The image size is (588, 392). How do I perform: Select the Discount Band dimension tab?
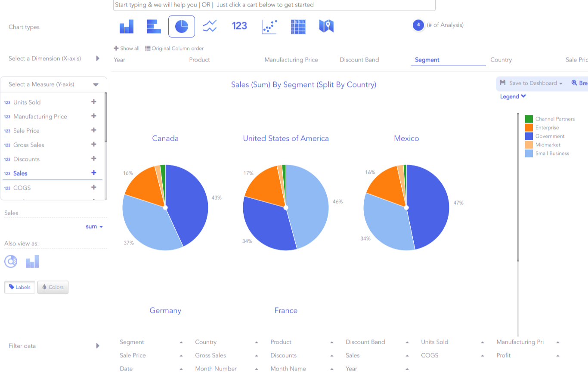(359, 60)
